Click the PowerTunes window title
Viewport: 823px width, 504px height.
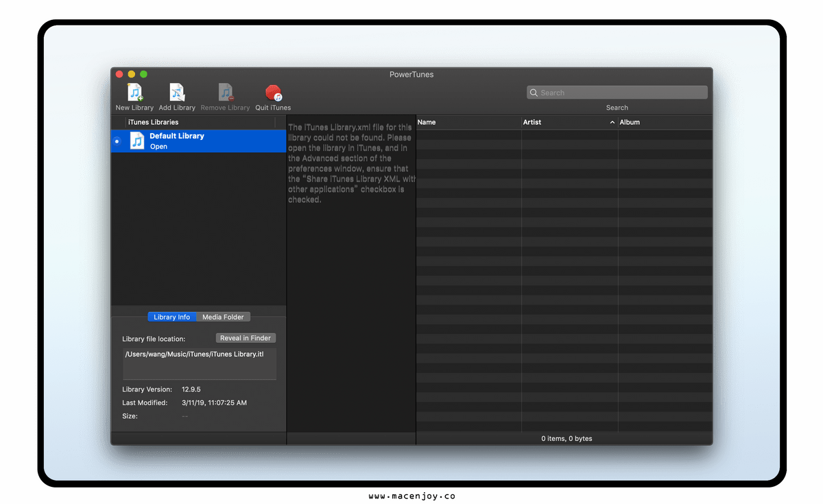click(411, 74)
